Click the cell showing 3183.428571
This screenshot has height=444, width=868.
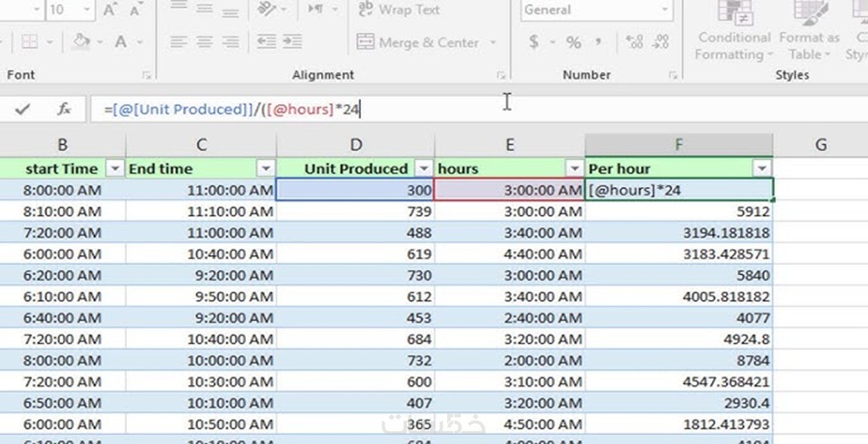pyautogui.click(x=679, y=254)
